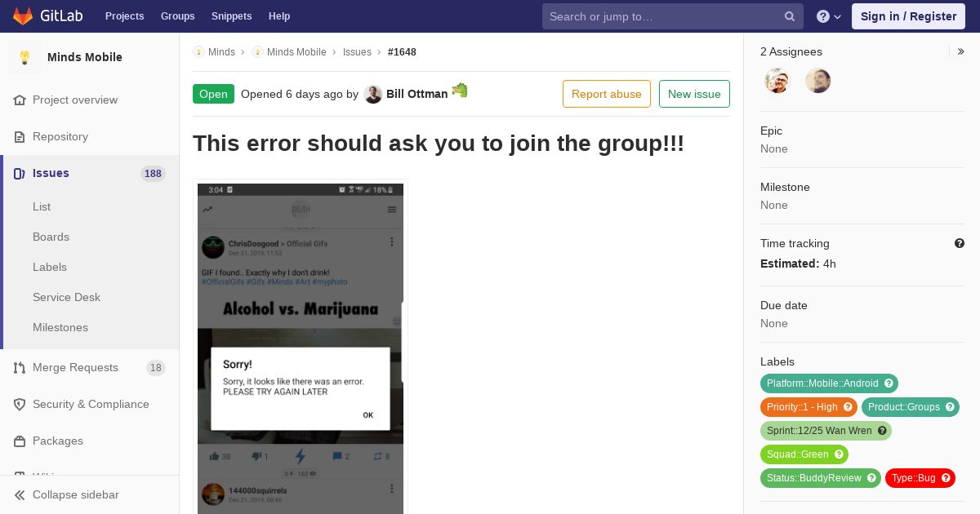This screenshot has height=514, width=980.
Task: Open the Minds Mobile project title
Action: point(85,57)
